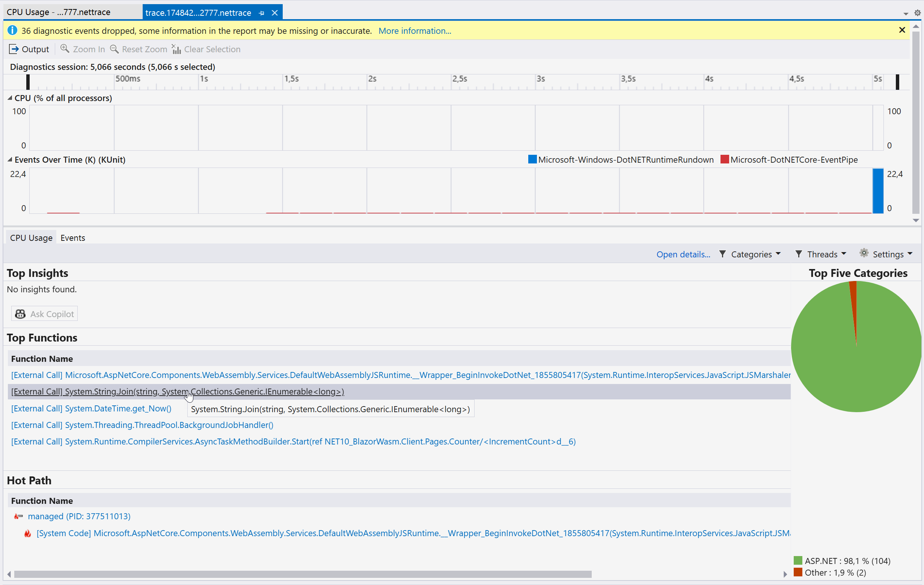The width and height of the screenshot is (924, 585).
Task: Click the 'Top Five Categories' heading
Action: 858,273
